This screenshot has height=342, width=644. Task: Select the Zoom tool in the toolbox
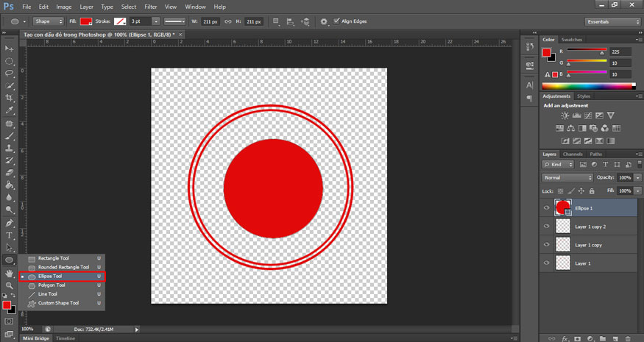click(9, 285)
